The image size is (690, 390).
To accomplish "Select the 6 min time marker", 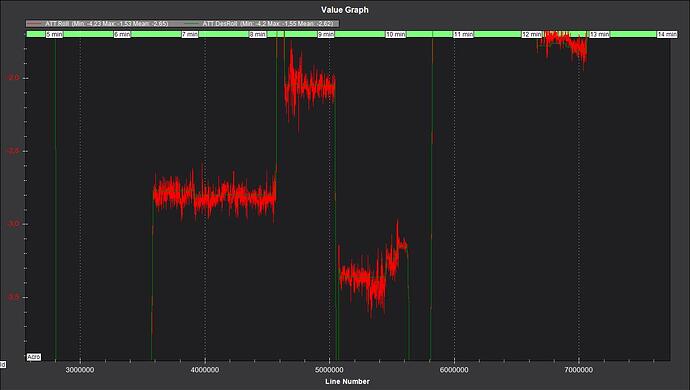I will click(122, 34).
